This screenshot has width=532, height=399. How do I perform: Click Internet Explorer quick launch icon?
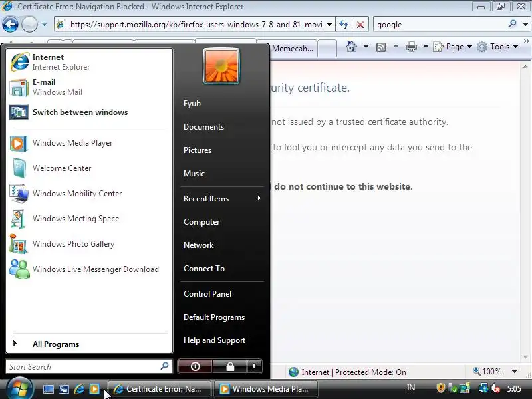[79, 389]
